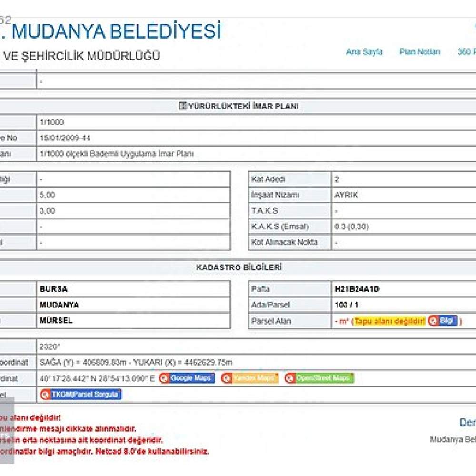Select the AYRIK value

[346, 195]
